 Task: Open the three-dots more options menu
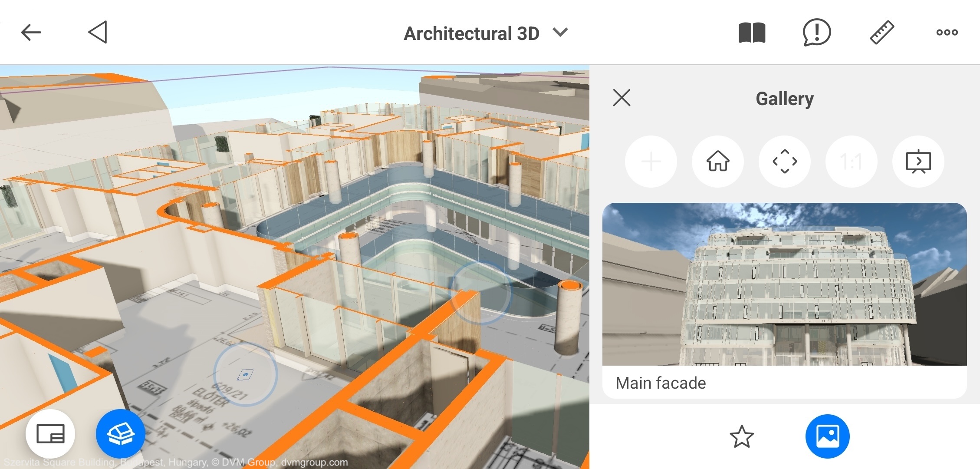pos(947,33)
